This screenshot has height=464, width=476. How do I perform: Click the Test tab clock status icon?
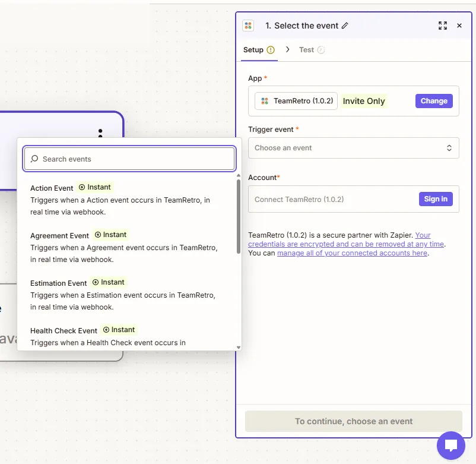click(321, 50)
